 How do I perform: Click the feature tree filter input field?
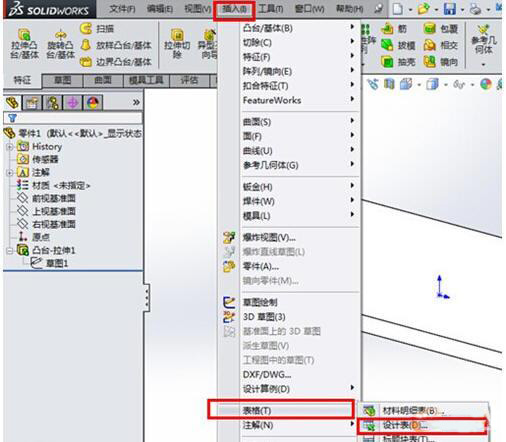pyautogui.click(x=73, y=118)
